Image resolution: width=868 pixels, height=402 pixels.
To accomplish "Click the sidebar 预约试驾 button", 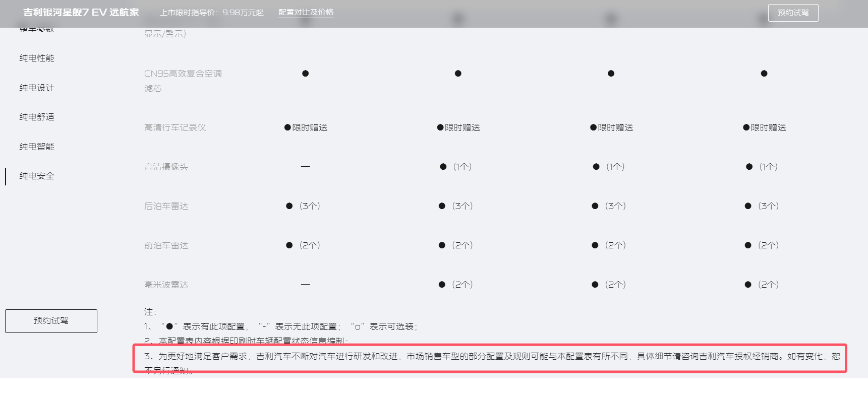I will coord(51,321).
